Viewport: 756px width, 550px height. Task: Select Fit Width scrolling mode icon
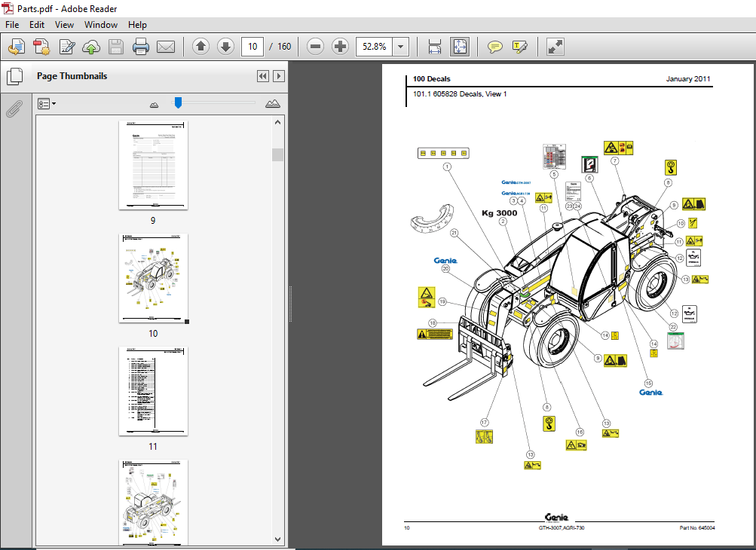tap(434, 47)
